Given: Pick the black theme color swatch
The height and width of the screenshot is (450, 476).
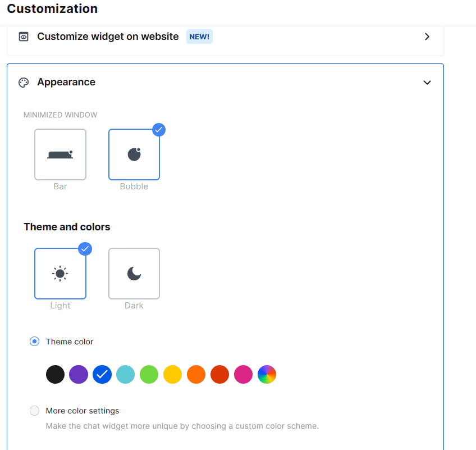Looking at the screenshot, I should pyautogui.click(x=55, y=374).
